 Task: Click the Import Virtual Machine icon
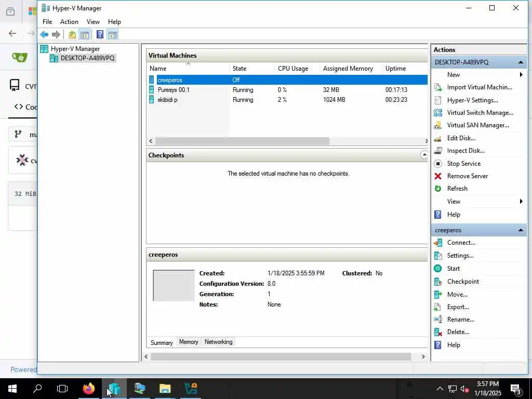point(438,87)
